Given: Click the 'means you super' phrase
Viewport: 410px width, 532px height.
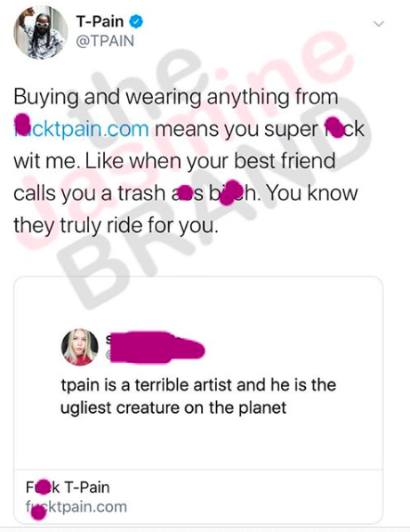Looking at the screenshot, I should pos(237,129).
